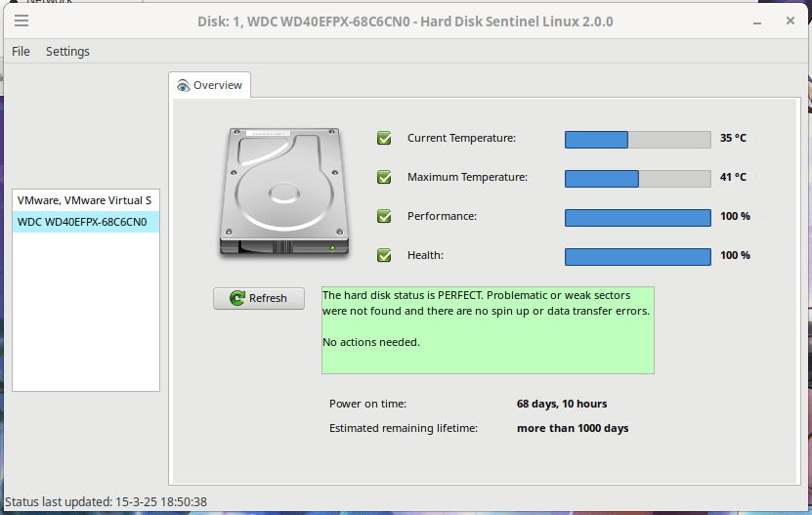Click the more than 1000 days value
Viewport: 812px width, 515px height.
tap(573, 428)
